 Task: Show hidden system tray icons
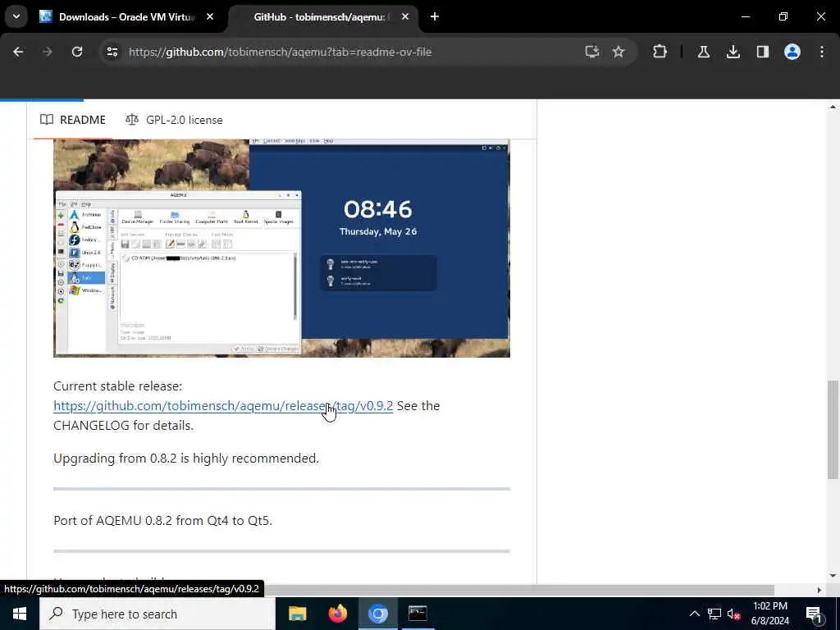(694, 614)
